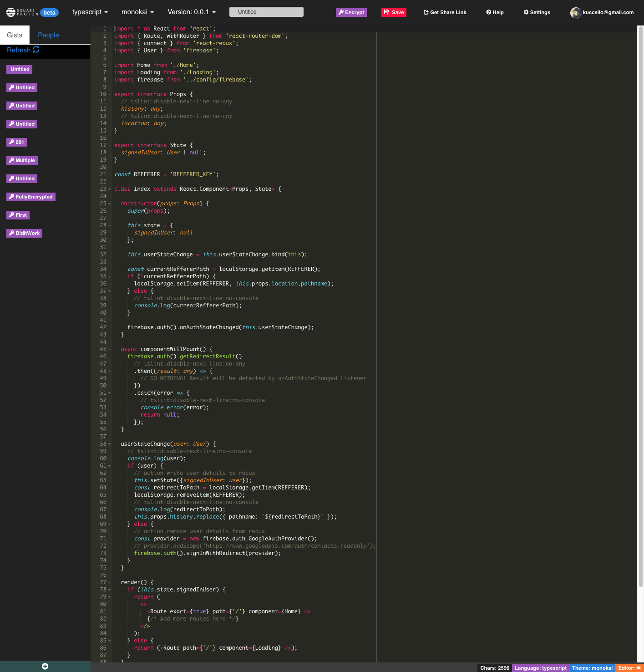Click the Untitled title input field
The image size is (644, 672).
point(266,12)
